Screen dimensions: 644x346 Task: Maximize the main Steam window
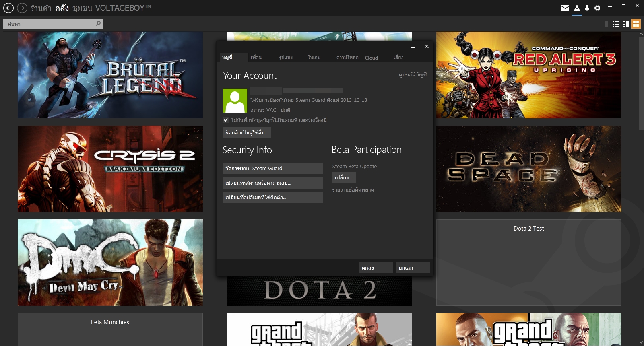point(623,6)
